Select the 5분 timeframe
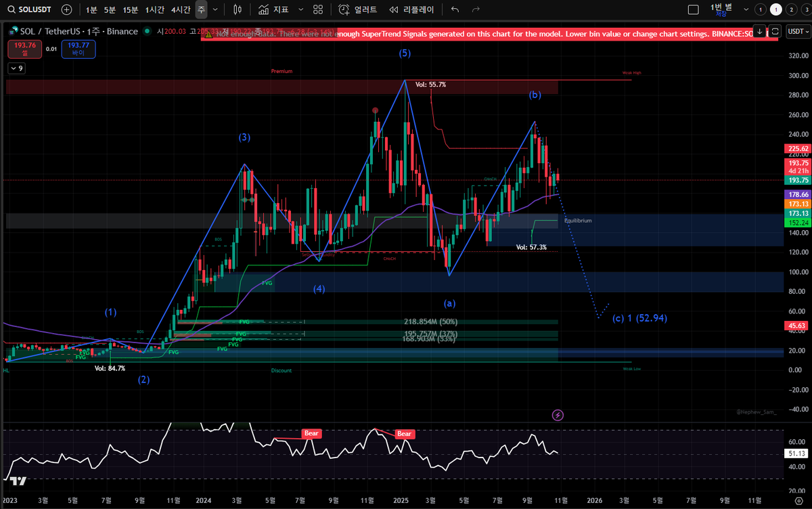 [x=110, y=10]
